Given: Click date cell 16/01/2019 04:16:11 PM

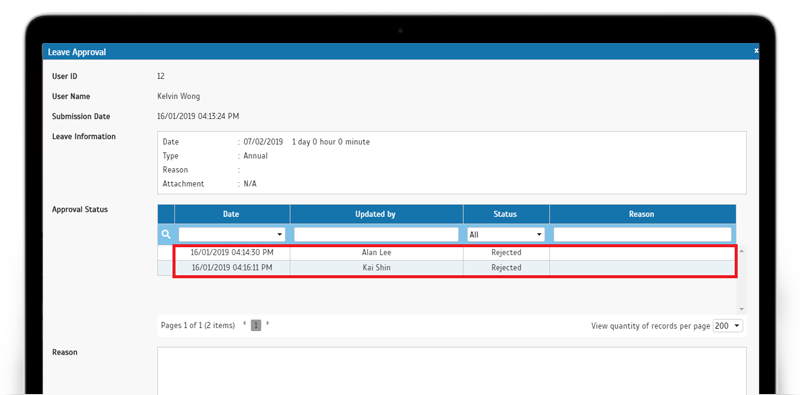Looking at the screenshot, I should pos(232,267).
